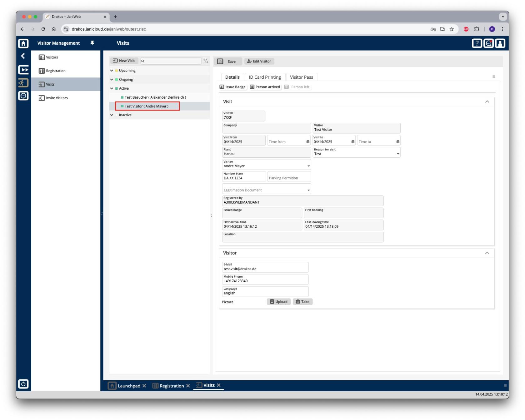Switch to the Details tab

pyautogui.click(x=232, y=77)
